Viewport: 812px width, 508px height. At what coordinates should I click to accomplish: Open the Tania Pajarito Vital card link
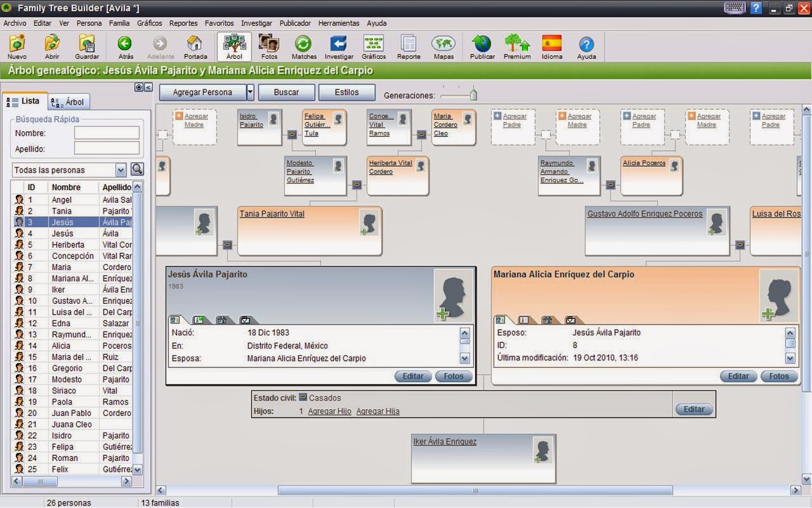tap(272, 214)
